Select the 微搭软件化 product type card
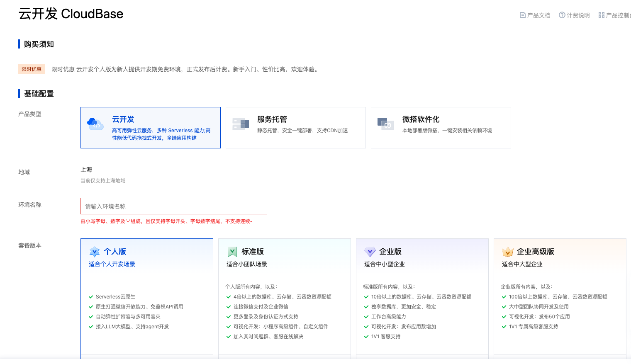 (x=441, y=128)
